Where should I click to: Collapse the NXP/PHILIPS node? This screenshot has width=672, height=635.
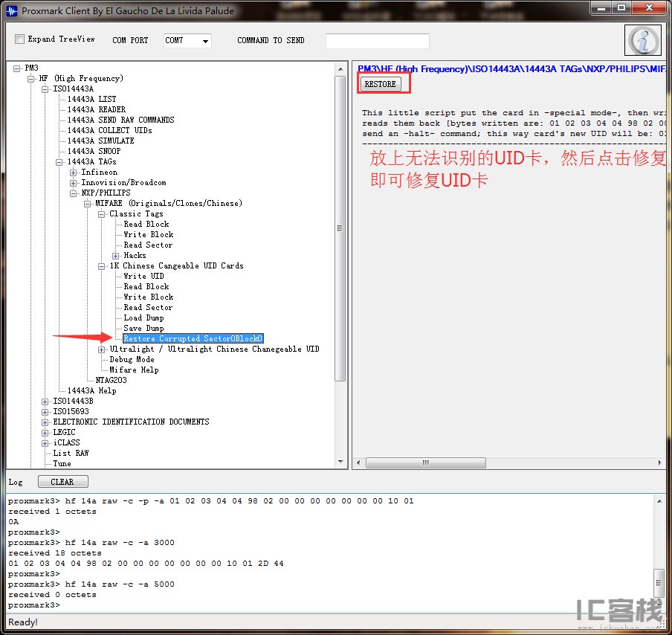[74, 193]
